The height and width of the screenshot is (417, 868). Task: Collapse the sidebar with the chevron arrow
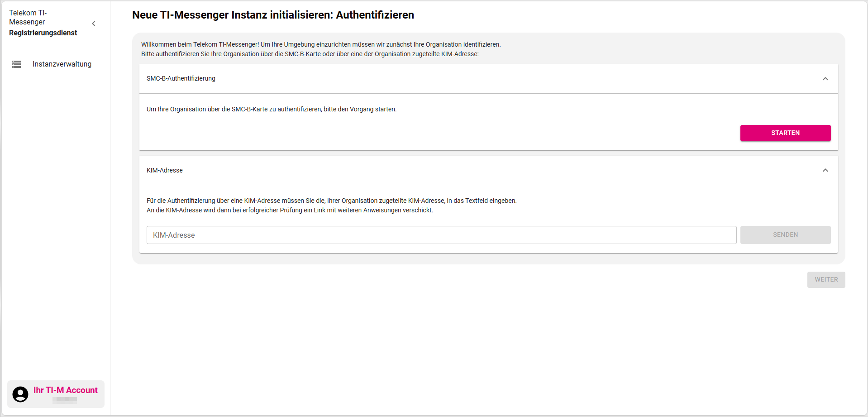pos(94,24)
